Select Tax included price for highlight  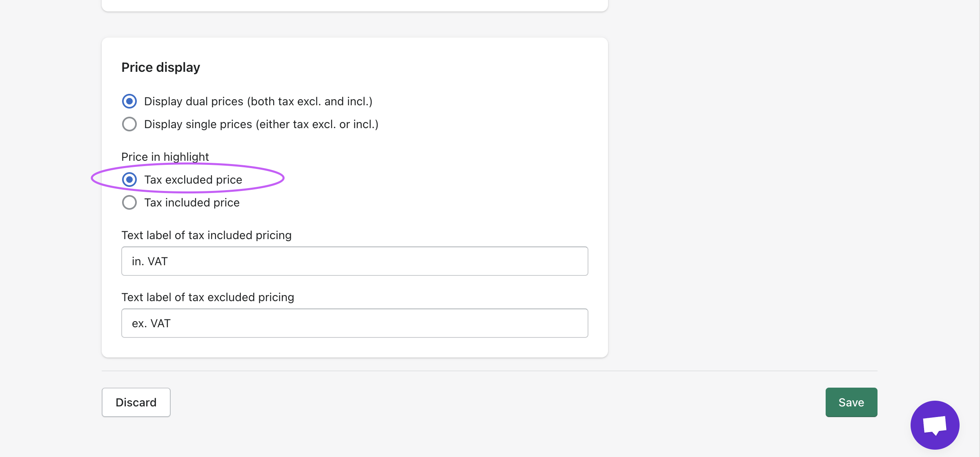[x=129, y=202]
